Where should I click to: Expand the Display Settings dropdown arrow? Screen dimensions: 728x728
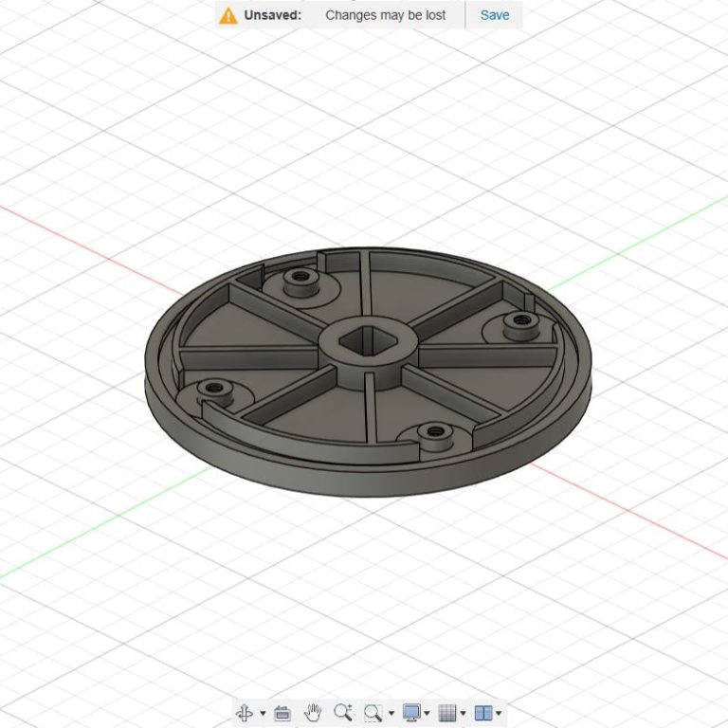tap(428, 714)
